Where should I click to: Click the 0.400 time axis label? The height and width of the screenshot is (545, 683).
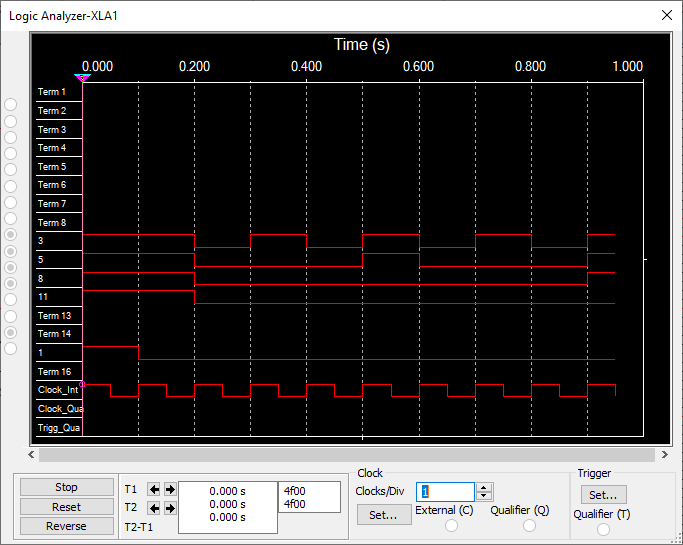tap(306, 66)
